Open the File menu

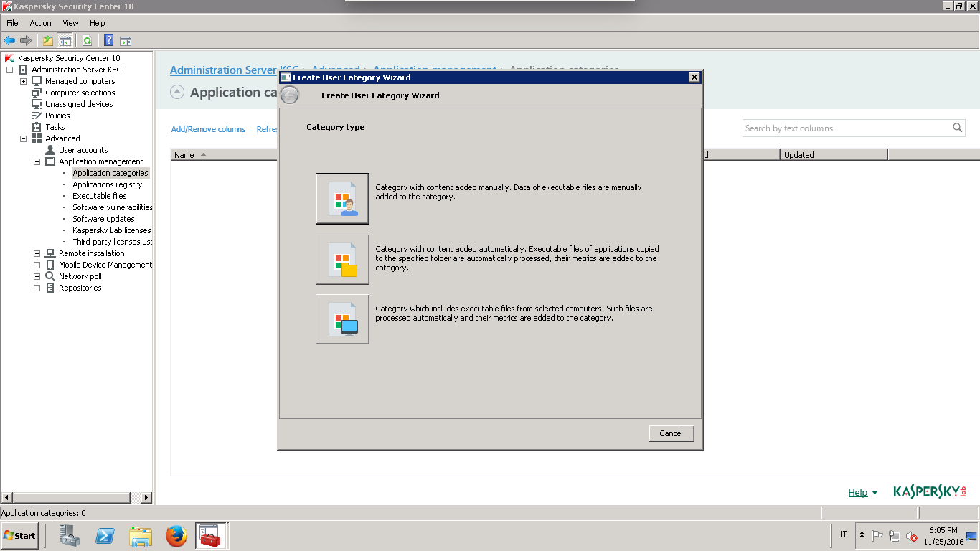pyautogui.click(x=13, y=23)
